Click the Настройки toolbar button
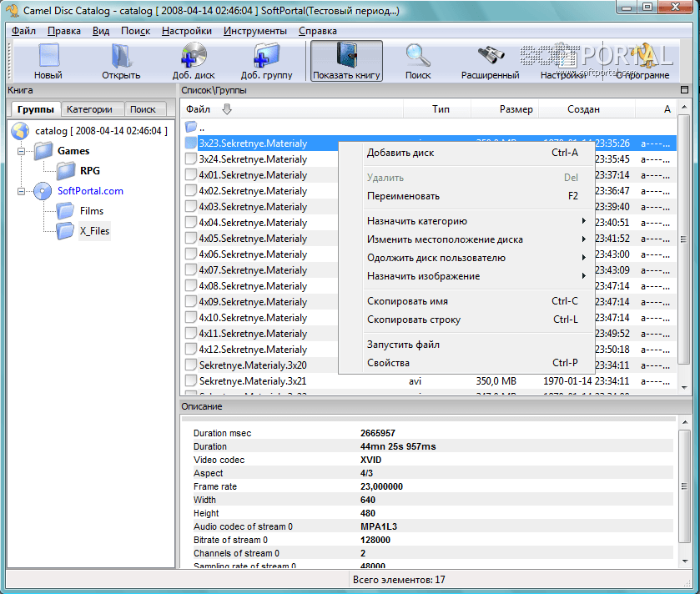 click(x=562, y=61)
